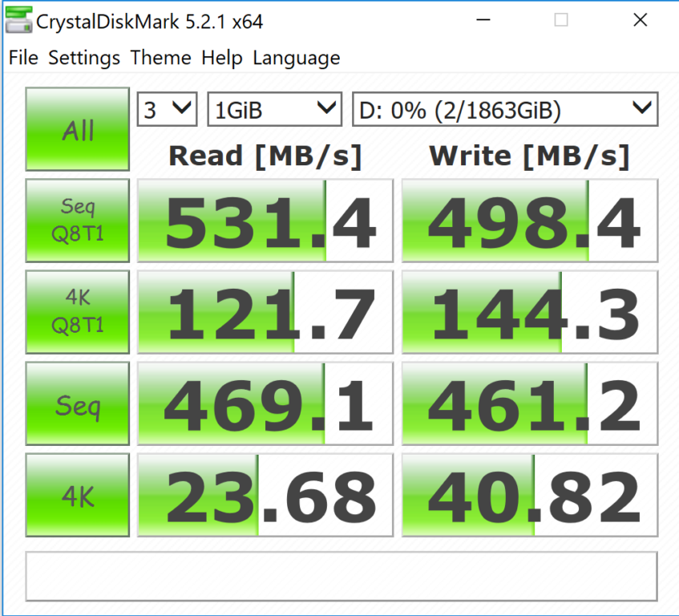
Task: Expand the test size dropdown showing 1GiB
Action: pos(274,109)
